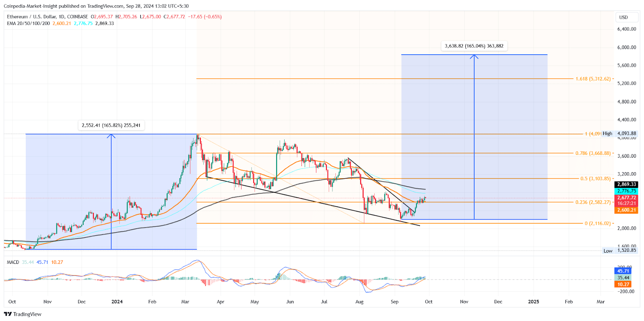Click the TradingView logo at the bottom

(23, 314)
